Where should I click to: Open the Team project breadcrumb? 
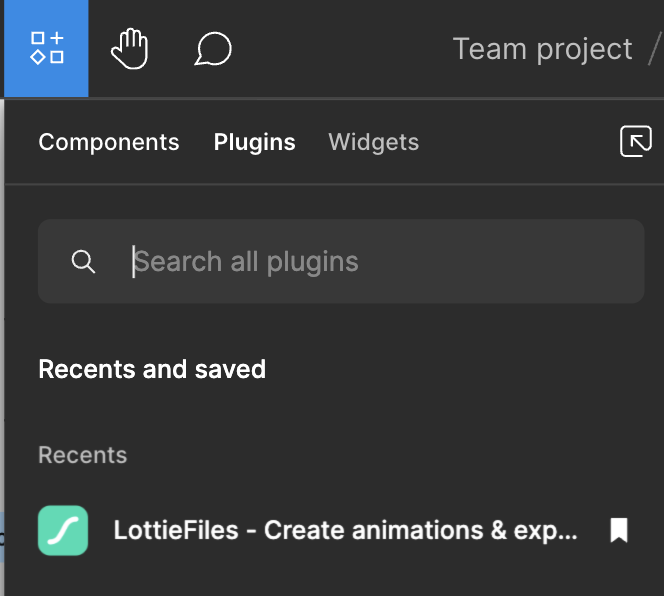click(x=542, y=49)
